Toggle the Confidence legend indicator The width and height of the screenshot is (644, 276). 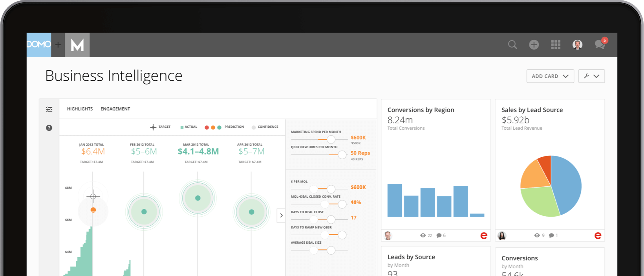pyautogui.click(x=254, y=127)
